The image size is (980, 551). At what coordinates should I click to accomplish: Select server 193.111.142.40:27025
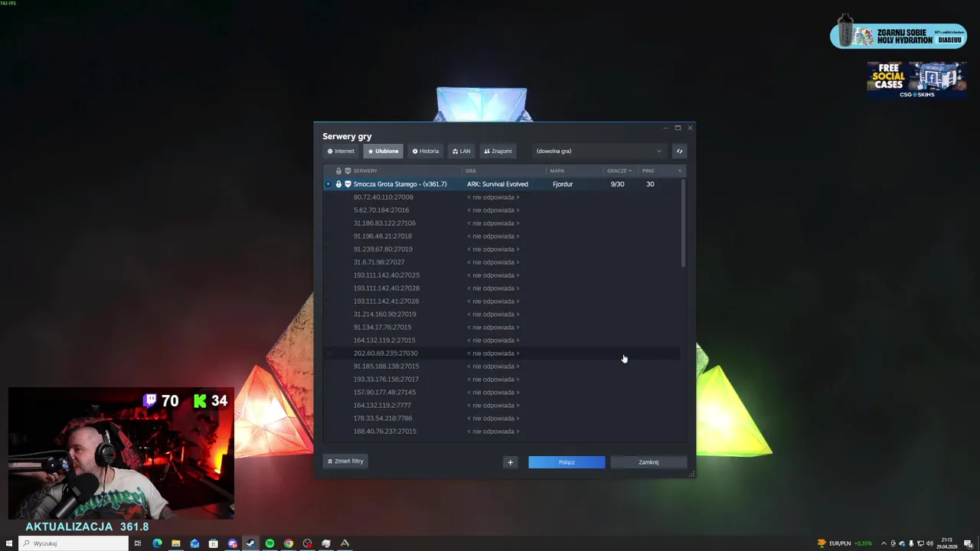point(501,275)
